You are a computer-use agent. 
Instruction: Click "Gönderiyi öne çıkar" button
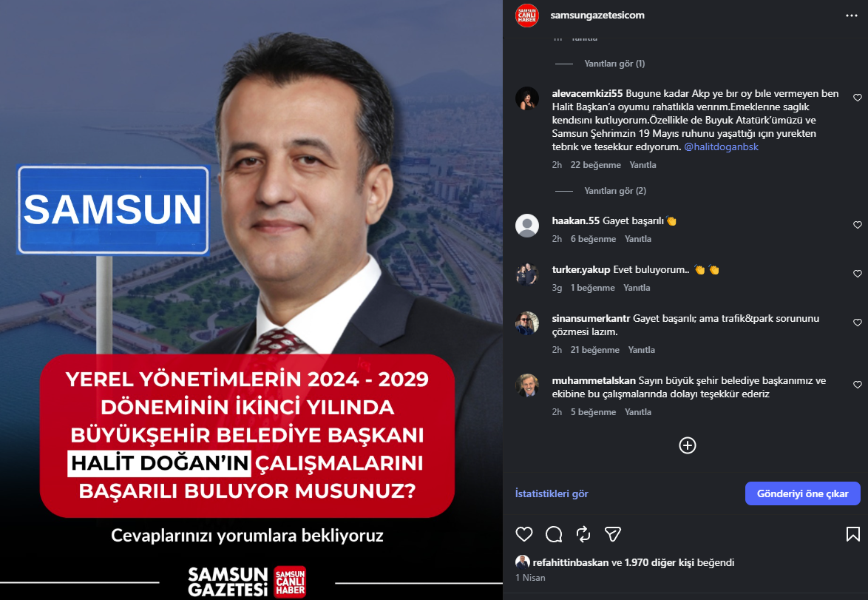click(x=803, y=493)
